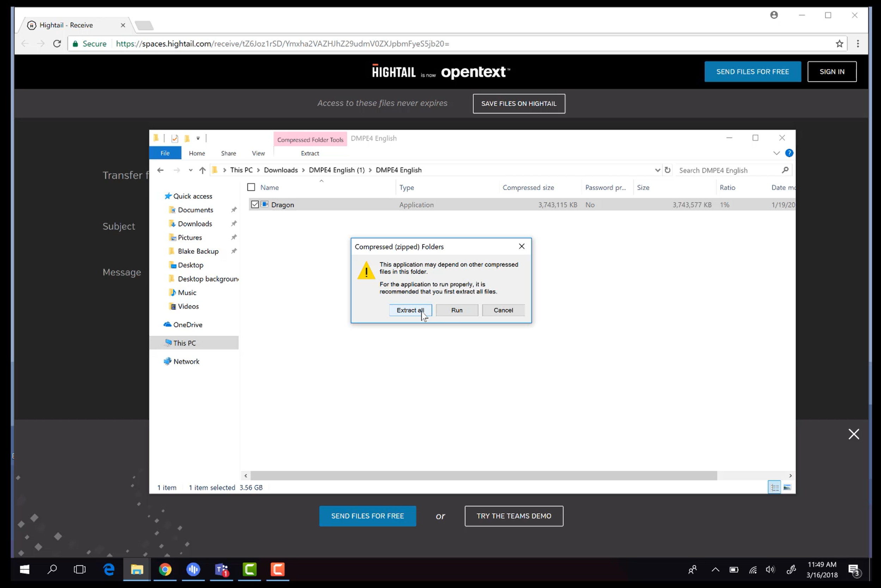Switch to details view icon in status bar

(775, 488)
